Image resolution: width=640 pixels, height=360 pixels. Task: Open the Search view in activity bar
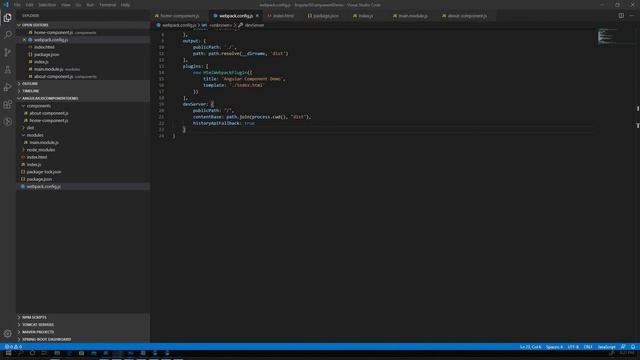point(8,35)
